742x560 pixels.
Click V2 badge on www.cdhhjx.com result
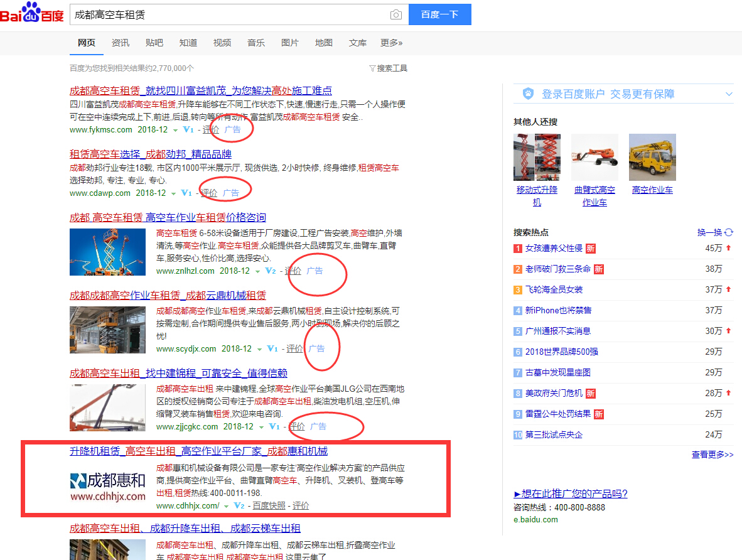239,506
